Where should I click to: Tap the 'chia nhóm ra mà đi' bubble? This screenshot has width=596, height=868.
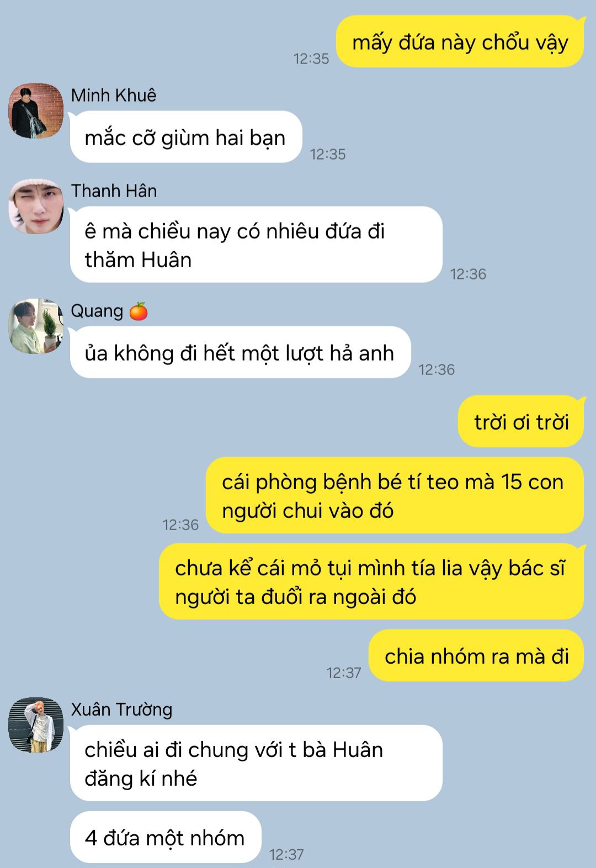click(476, 655)
